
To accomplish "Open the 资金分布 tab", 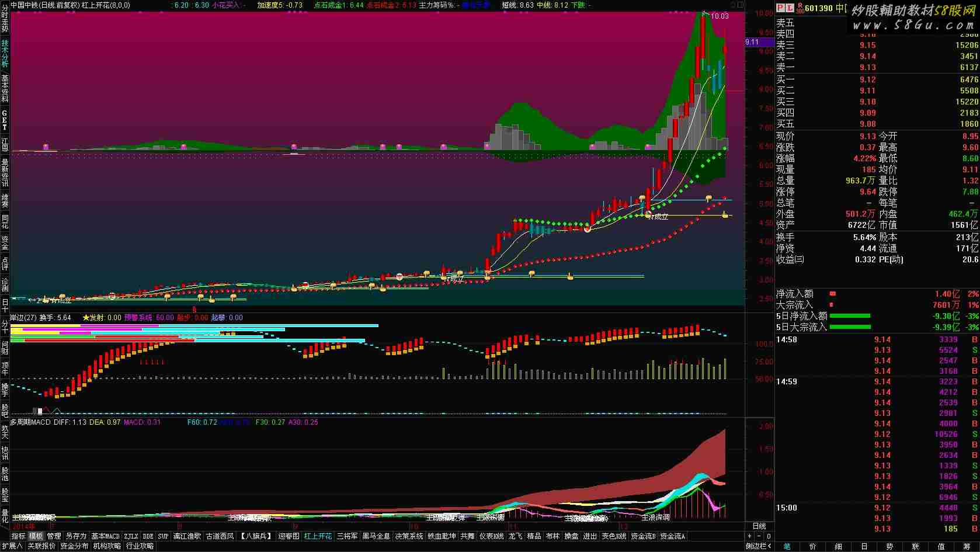I will (74, 546).
